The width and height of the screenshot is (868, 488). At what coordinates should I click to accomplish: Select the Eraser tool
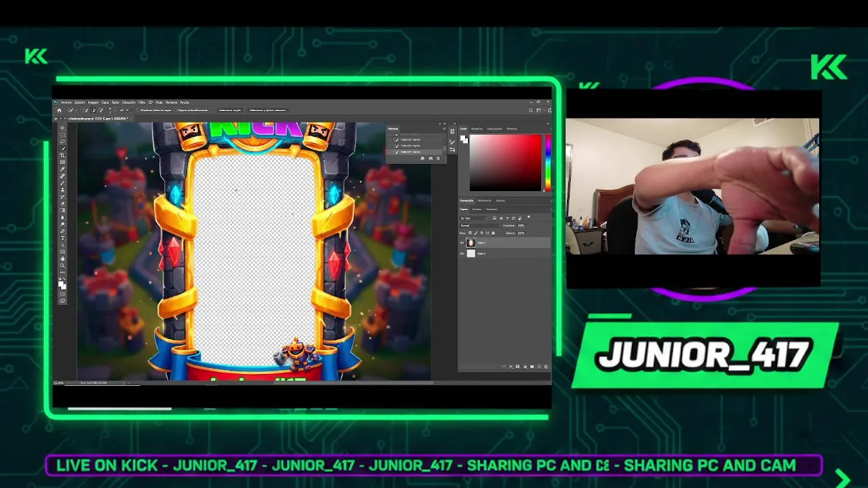(63, 203)
